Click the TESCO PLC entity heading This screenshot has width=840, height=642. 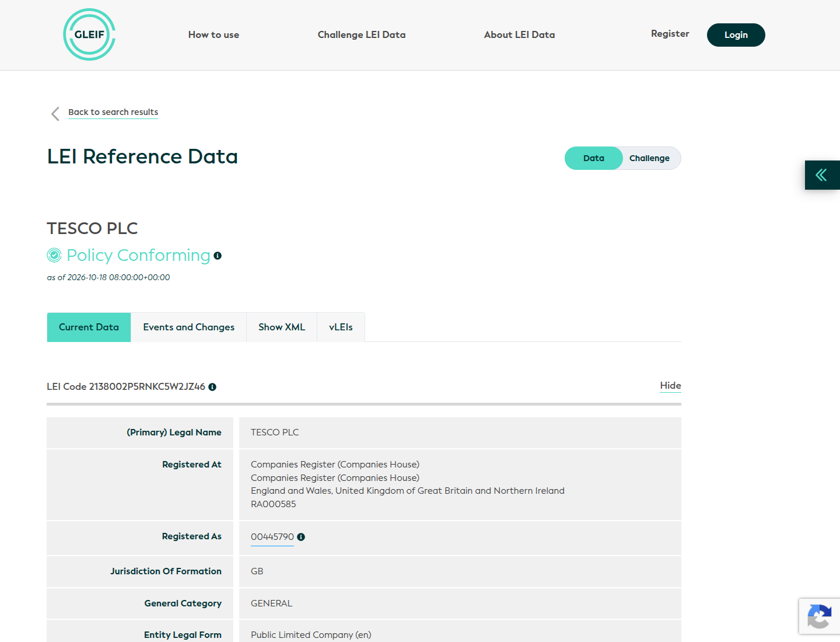click(x=92, y=228)
